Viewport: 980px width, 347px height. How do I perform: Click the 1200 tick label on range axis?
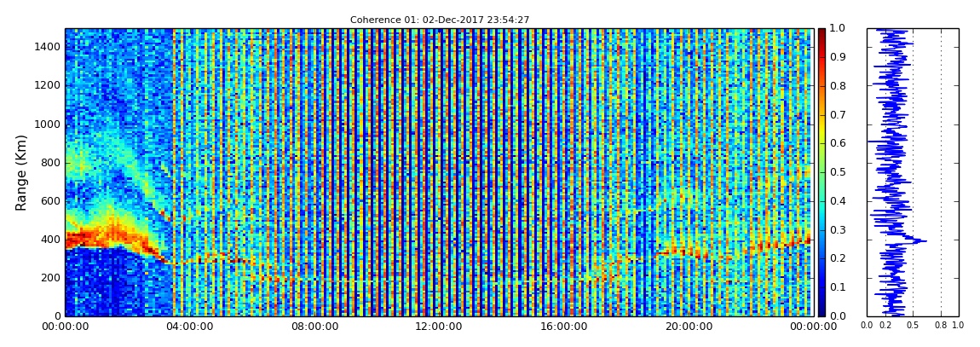click(48, 85)
